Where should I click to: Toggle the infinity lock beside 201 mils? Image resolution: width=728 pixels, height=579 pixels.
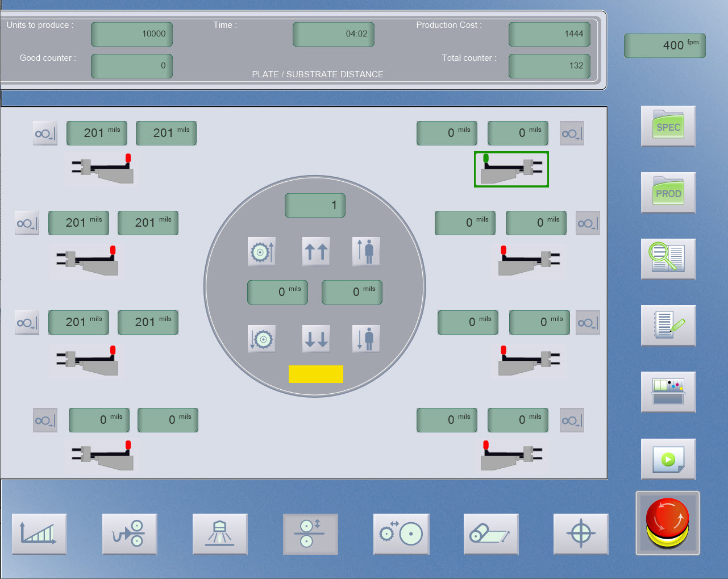pos(45,133)
